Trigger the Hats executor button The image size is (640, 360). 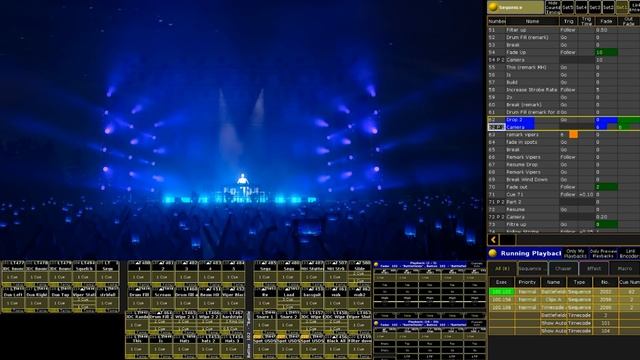184,346
